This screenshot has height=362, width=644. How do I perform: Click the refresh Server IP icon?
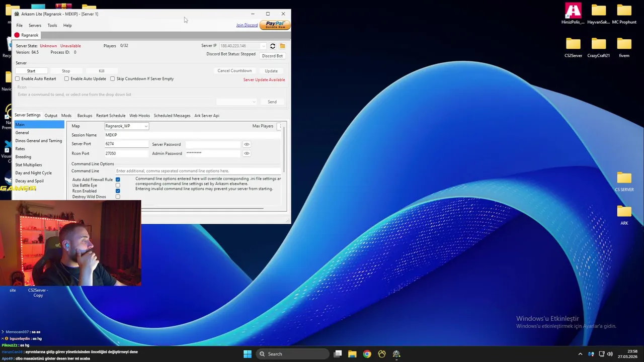click(x=272, y=46)
